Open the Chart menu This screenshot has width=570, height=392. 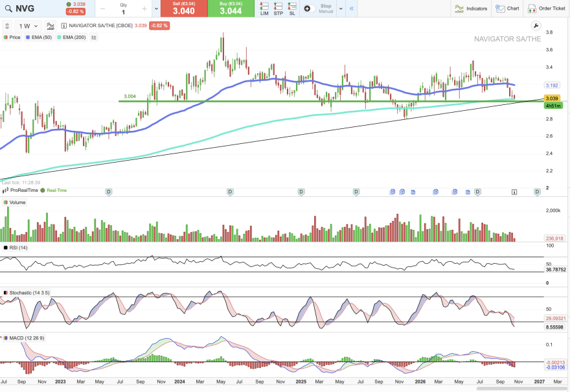(507, 8)
